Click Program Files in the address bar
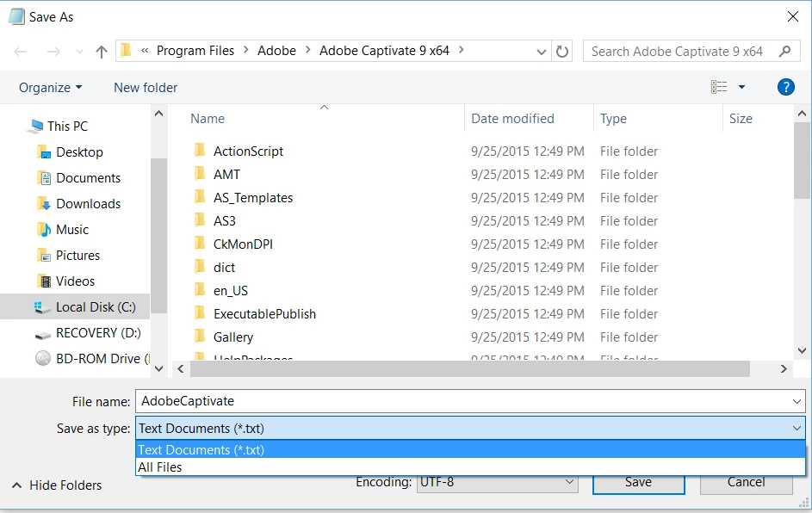 [x=195, y=51]
